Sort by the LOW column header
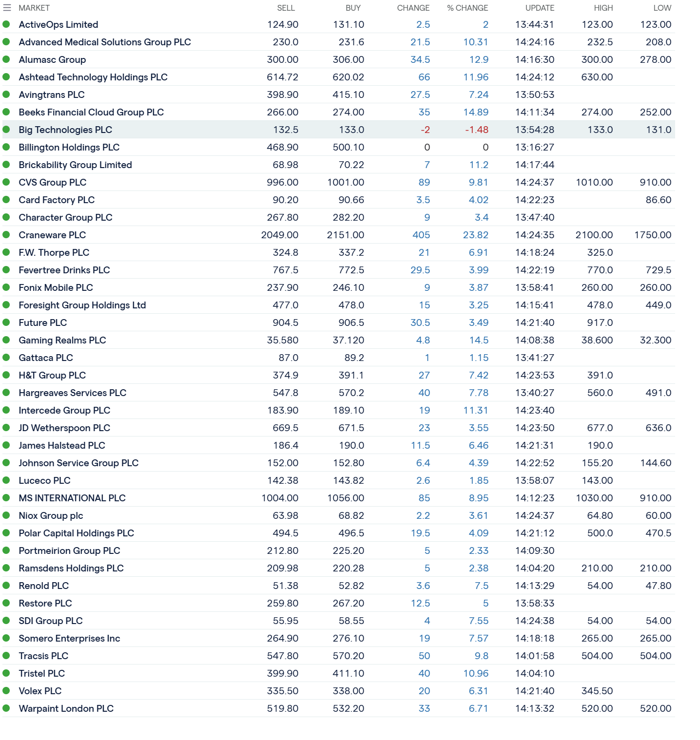Viewport: 700px width, 740px height. [x=662, y=8]
